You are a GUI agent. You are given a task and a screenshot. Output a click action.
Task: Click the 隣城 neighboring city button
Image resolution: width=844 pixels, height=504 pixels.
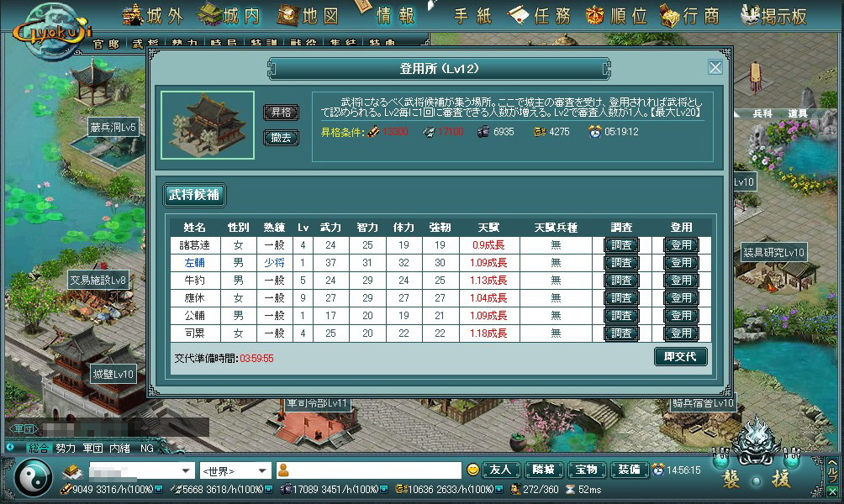(544, 470)
